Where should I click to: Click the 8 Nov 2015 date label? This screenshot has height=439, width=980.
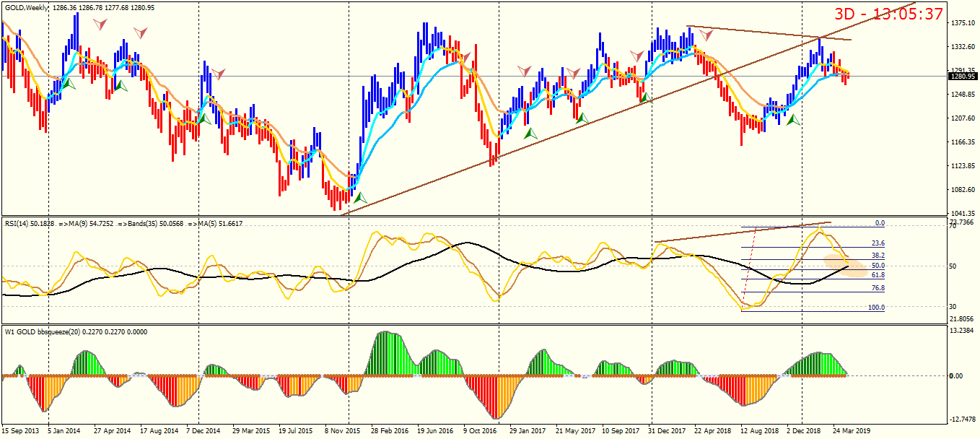pyautogui.click(x=342, y=430)
